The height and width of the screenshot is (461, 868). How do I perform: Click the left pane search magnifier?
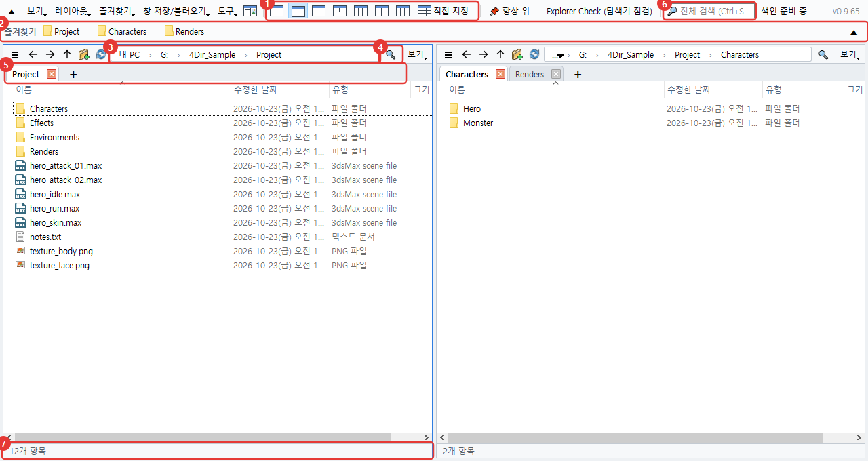point(391,54)
